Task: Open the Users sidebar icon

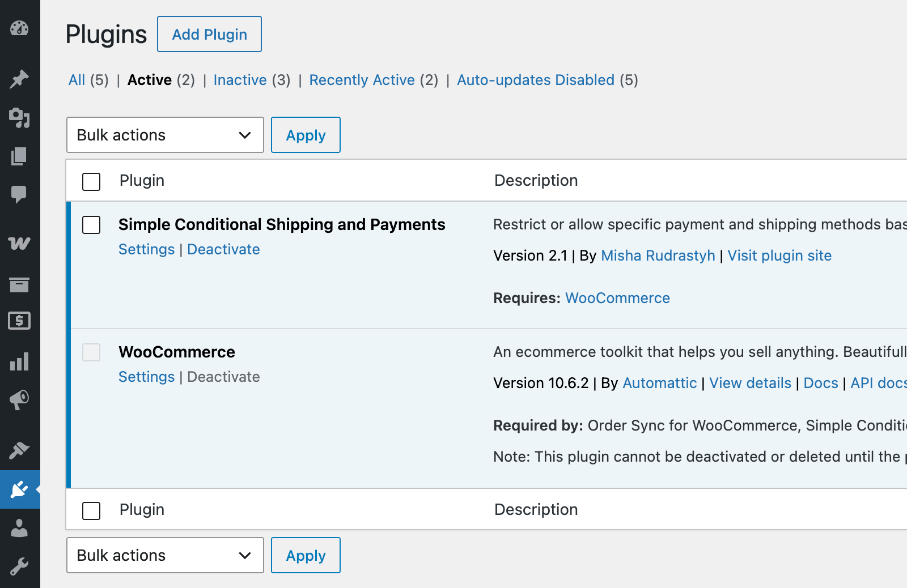Action: tap(19, 528)
